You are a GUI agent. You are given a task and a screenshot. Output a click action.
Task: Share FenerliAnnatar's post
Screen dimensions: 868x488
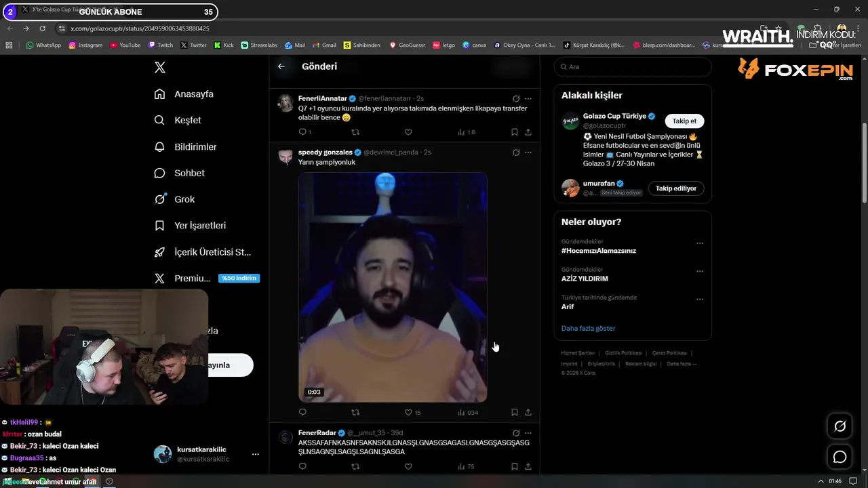(x=528, y=132)
